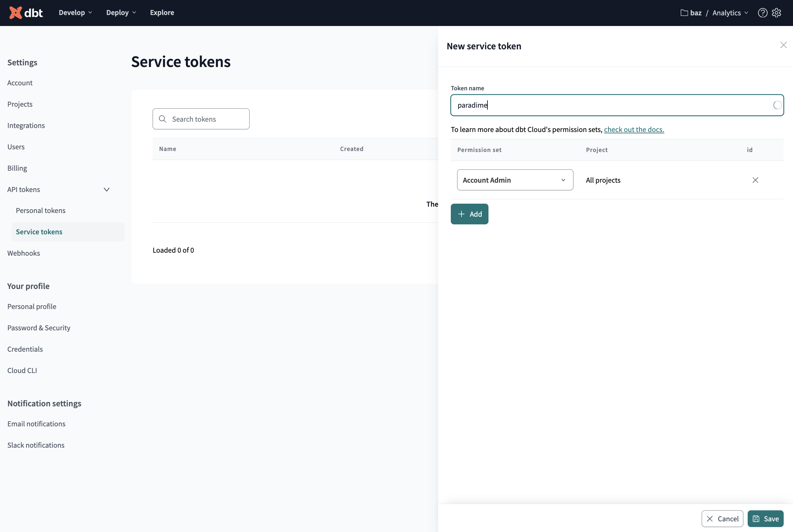Click the magnifier icon in Search tokens
793x532 pixels.
[x=163, y=119]
